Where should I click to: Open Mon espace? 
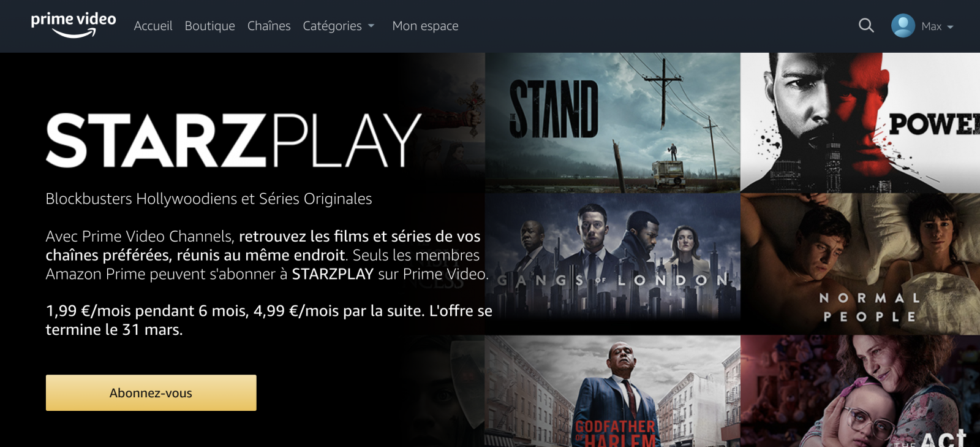tap(425, 26)
